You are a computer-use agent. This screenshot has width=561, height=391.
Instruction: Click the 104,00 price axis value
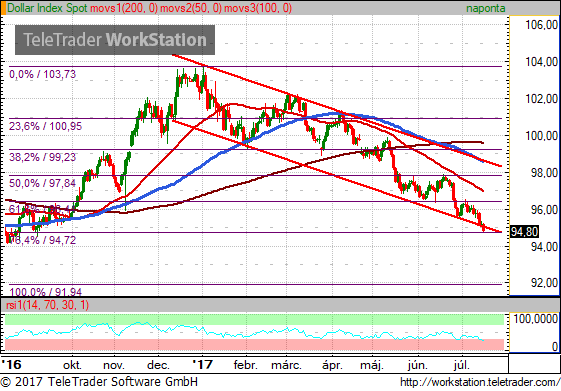[x=541, y=62]
